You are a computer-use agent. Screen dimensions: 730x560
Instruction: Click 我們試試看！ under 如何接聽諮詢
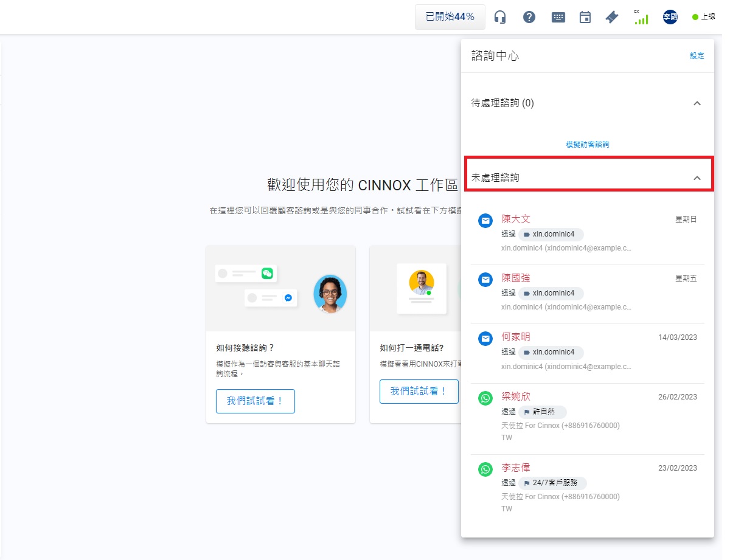(x=255, y=401)
